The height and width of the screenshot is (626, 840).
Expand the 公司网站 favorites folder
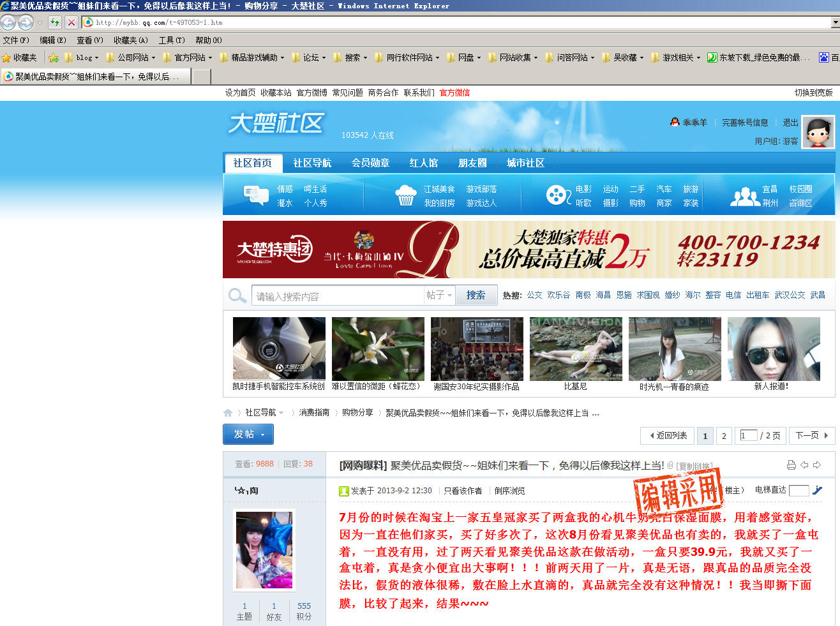[131, 57]
